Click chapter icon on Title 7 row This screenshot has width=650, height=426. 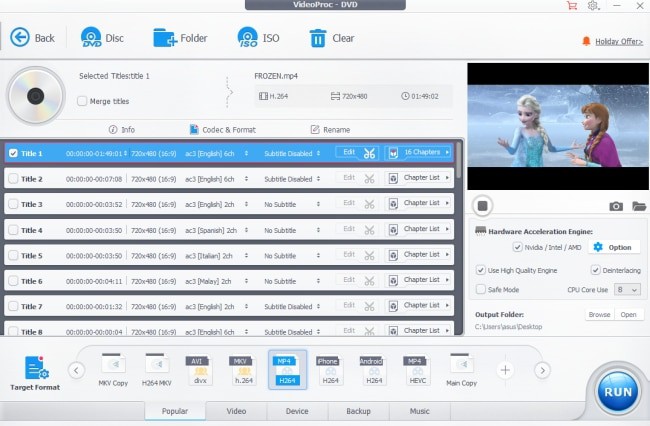pos(393,306)
